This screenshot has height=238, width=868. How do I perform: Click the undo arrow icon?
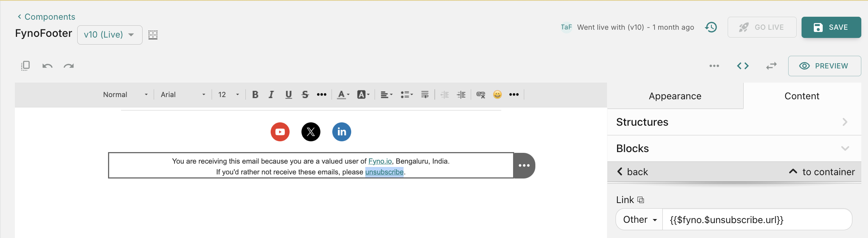(48, 66)
